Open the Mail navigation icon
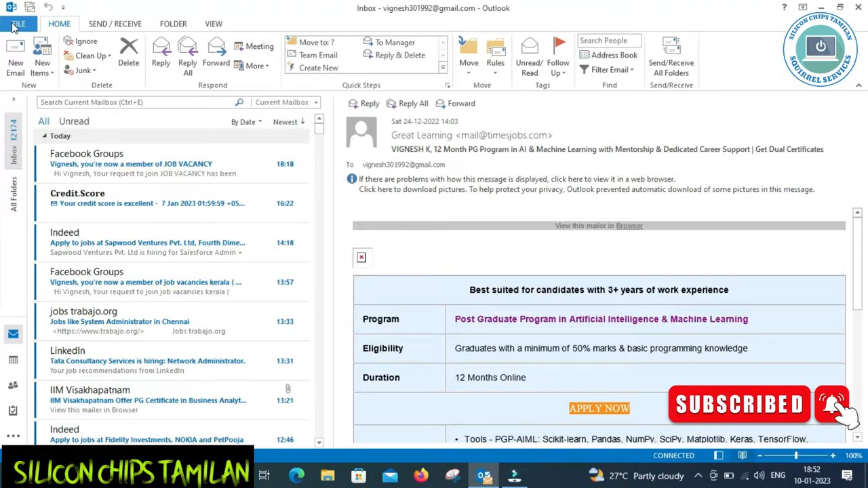Image resolution: width=868 pixels, height=488 pixels. point(13,333)
